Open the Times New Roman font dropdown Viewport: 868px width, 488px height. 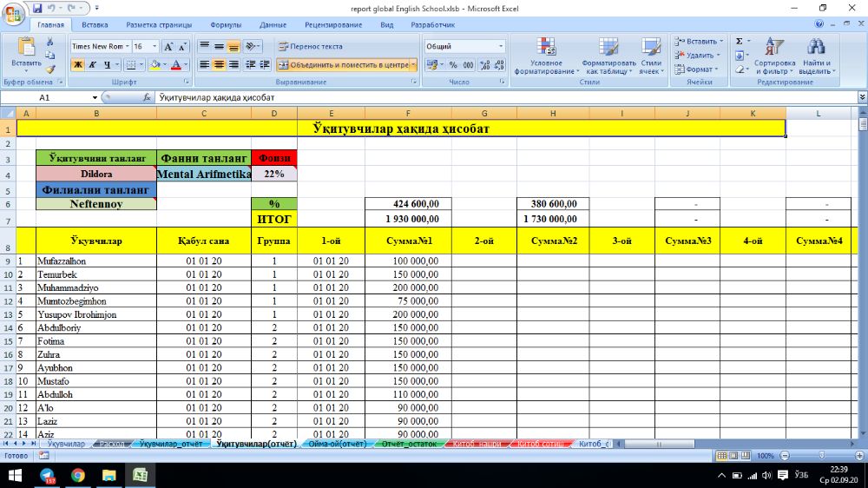point(128,47)
